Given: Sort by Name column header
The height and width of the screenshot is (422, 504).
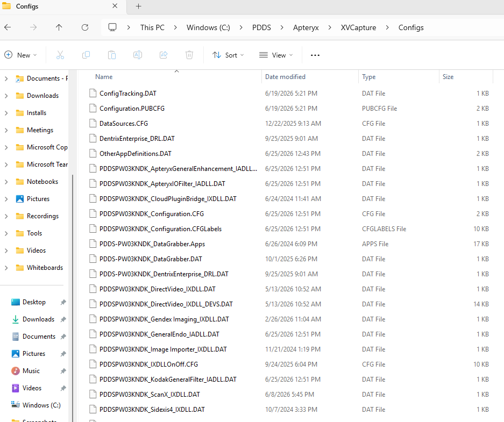Looking at the screenshot, I should coord(104,77).
